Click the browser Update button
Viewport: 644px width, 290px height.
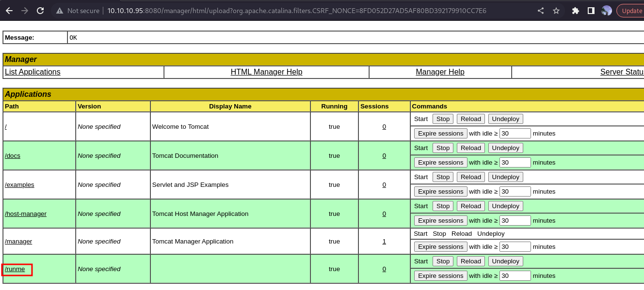[631, 11]
